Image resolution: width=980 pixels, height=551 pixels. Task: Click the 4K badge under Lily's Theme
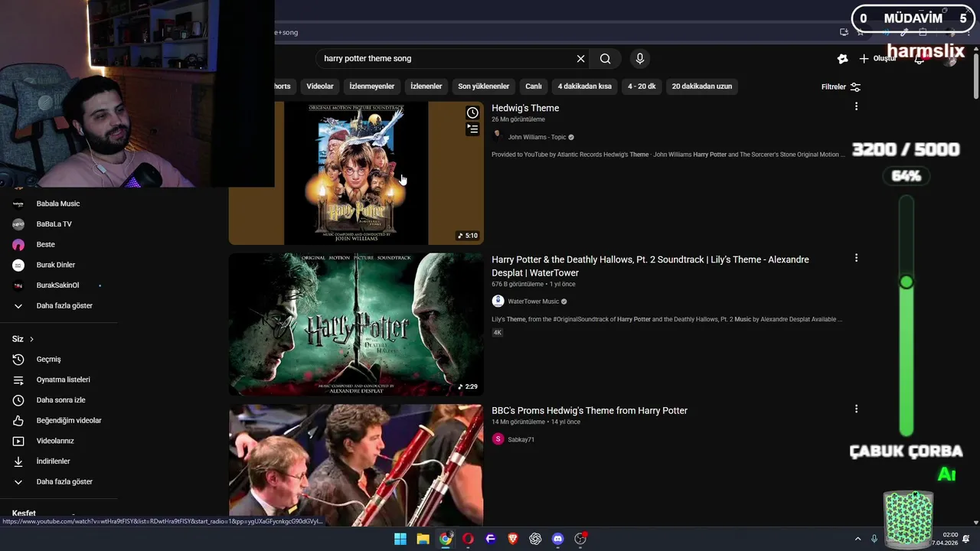pyautogui.click(x=498, y=333)
